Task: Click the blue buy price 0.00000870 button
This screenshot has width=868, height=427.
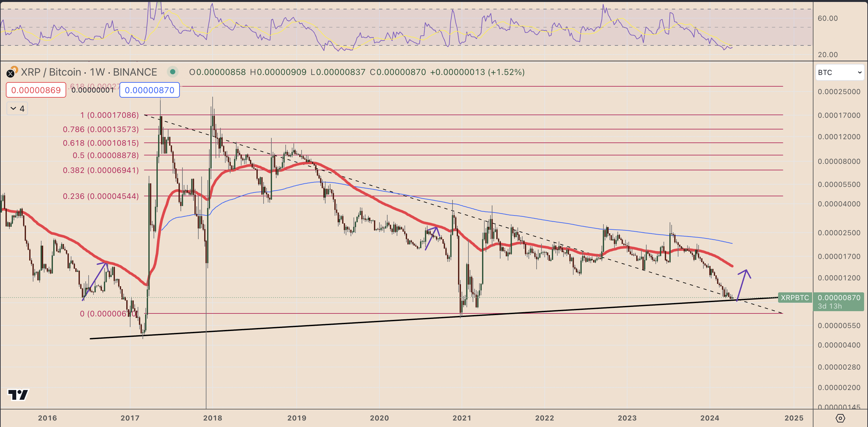Action: (x=149, y=90)
